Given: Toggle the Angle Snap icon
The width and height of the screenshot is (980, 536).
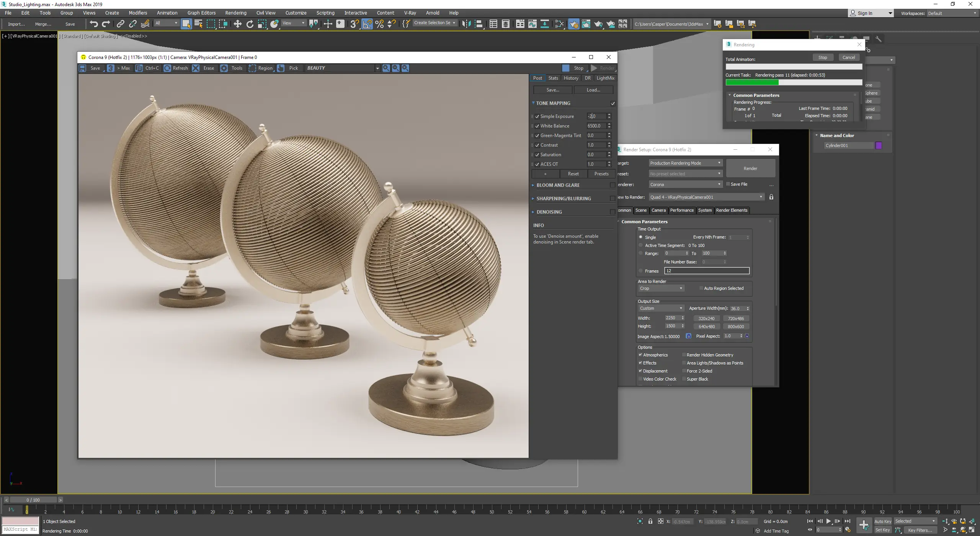Looking at the screenshot, I should coord(367,24).
